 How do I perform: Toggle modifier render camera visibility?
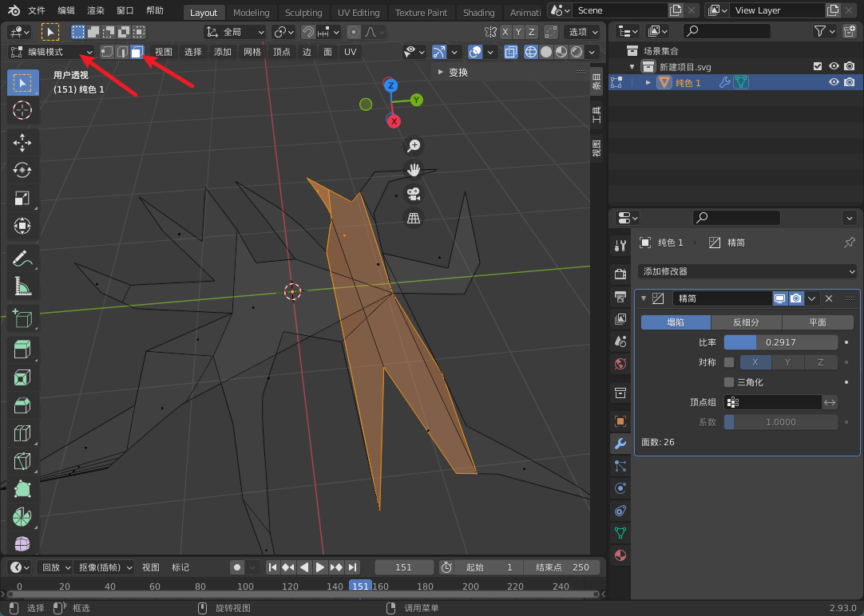pyautogui.click(x=795, y=298)
